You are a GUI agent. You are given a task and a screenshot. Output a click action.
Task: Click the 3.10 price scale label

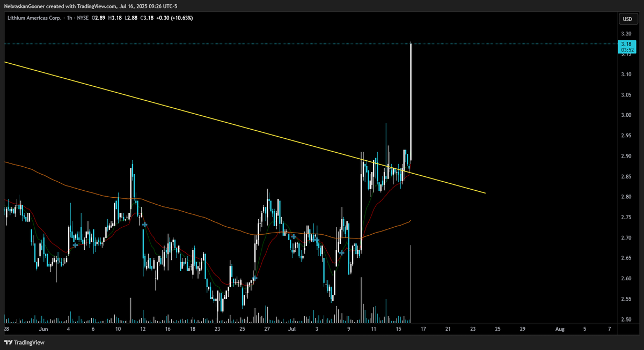pyautogui.click(x=626, y=74)
